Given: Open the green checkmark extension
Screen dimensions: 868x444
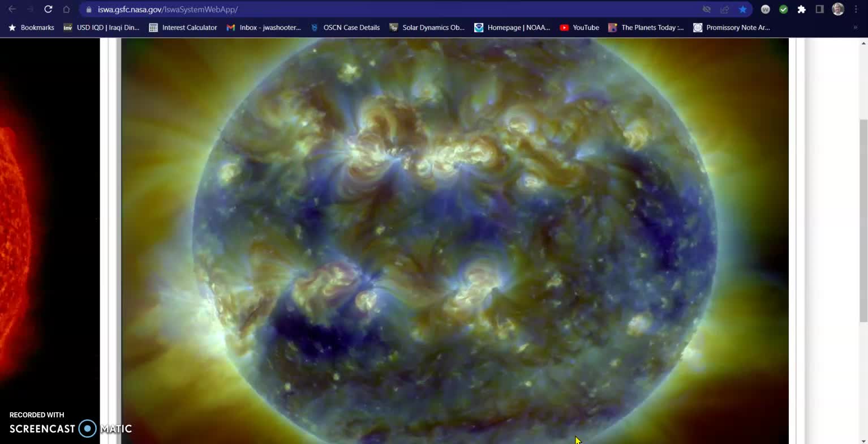Looking at the screenshot, I should point(784,9).
